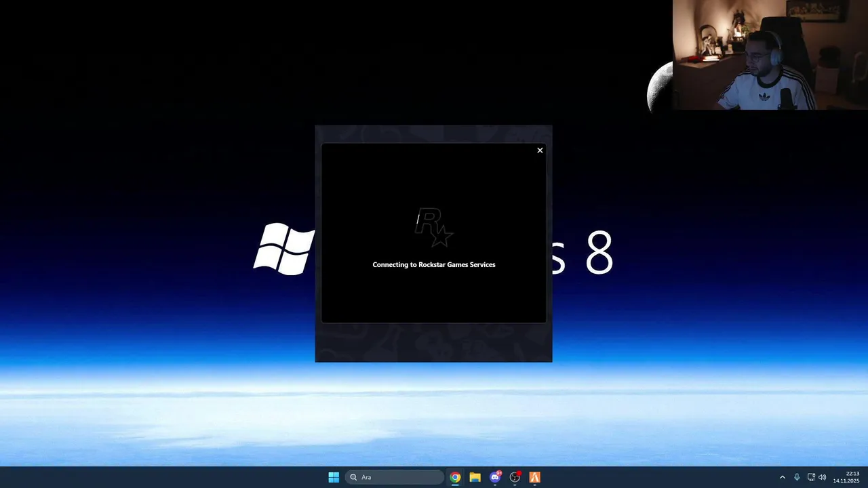The image size is (868, 488).
Task: Open the clock showing 22:13 14.11.2025
Action: (x=846, y=477)
